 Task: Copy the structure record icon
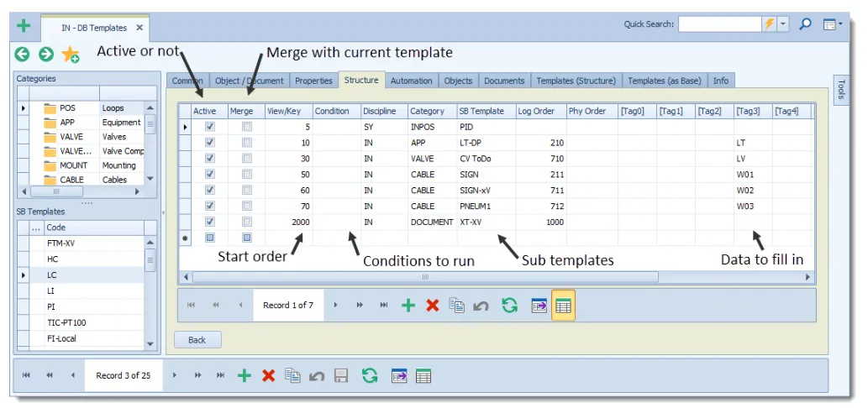pos(457,306)
